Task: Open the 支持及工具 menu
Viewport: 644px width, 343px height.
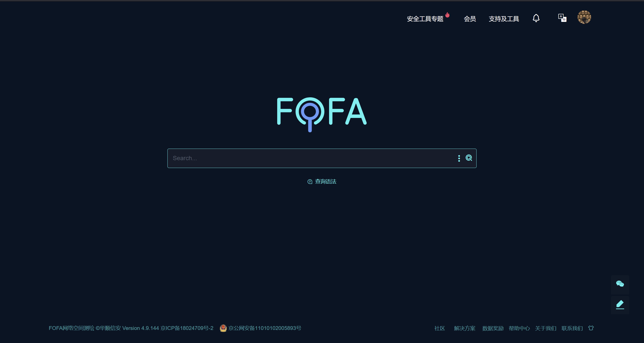Action: pos(504,19)
